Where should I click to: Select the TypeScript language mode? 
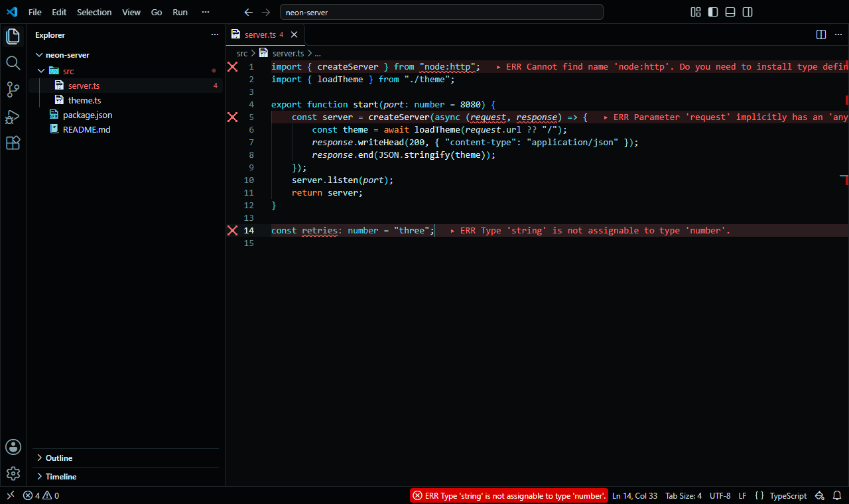click(788, 495)
